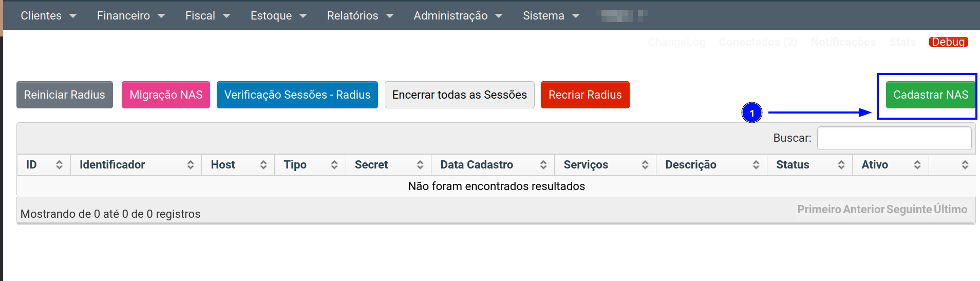The width and height of the screenshot is (980, 281).
Task: Click the Host column sort icon
Action: click(263, 165)
